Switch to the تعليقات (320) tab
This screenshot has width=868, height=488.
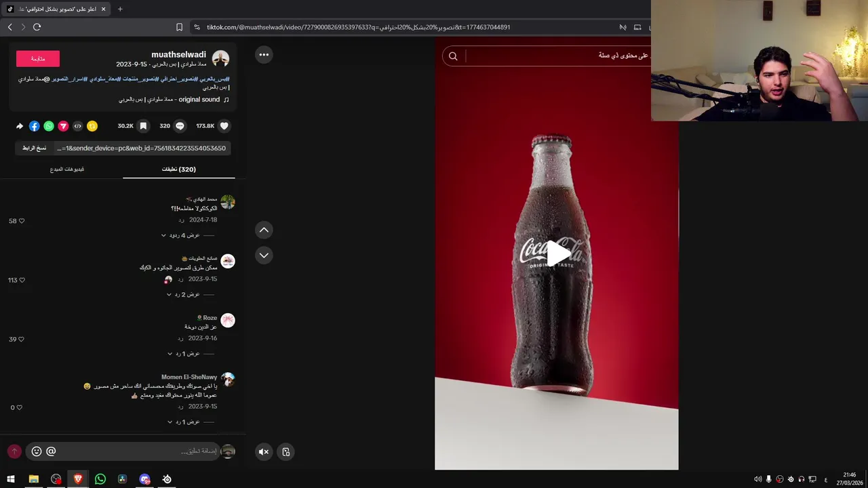coord(179,169)
